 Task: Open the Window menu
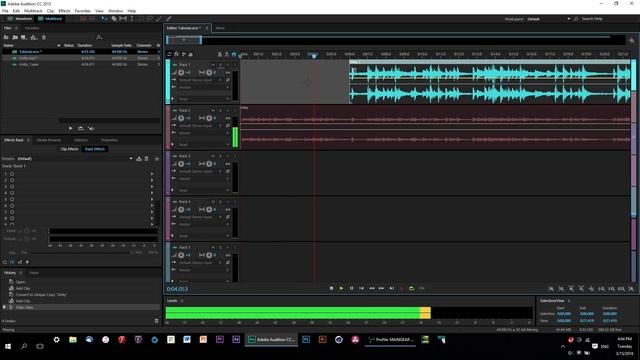pos(116,11)
